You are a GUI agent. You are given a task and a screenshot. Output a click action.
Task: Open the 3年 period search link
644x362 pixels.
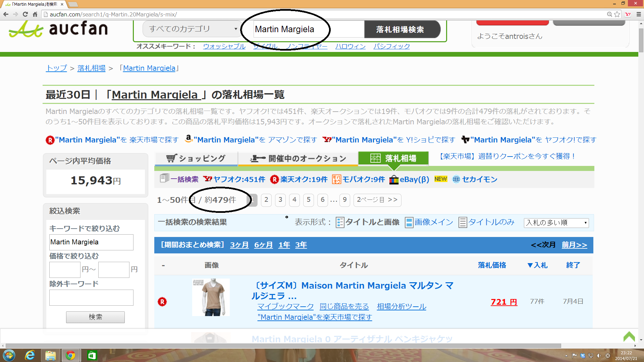coord(301,245)
